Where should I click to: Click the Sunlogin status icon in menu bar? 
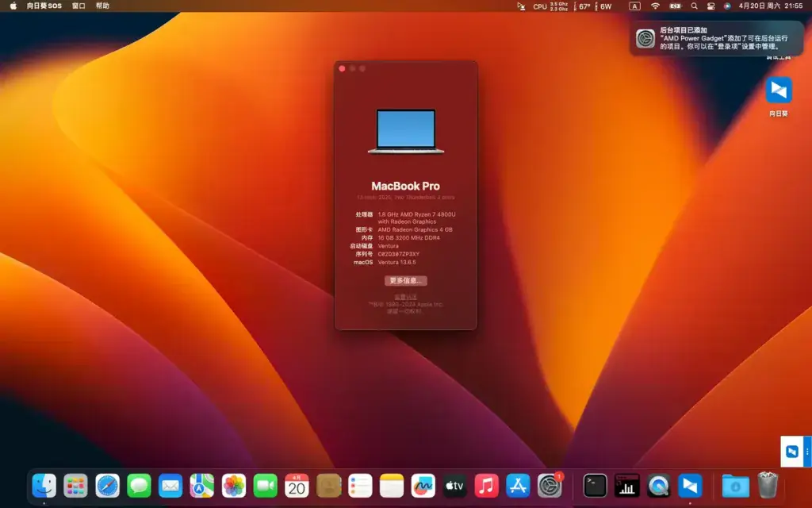(x=521, y=6)
